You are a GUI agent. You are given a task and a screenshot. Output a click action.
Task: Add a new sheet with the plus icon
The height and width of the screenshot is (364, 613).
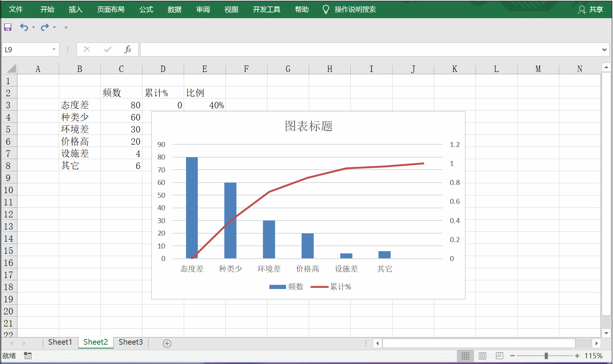[x=167, y=343]
